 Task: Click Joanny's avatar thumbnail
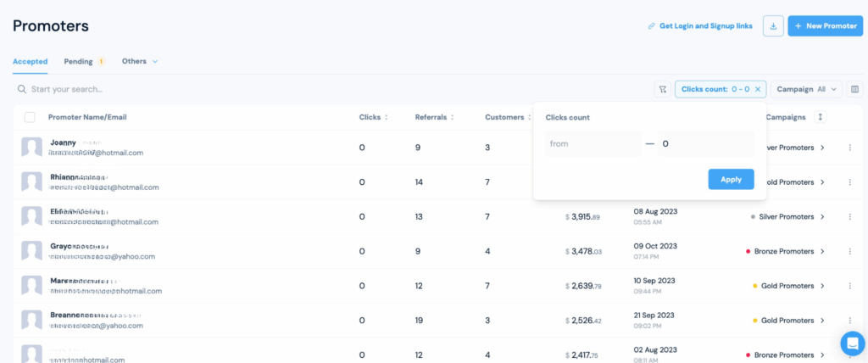[x=31, y=148]
